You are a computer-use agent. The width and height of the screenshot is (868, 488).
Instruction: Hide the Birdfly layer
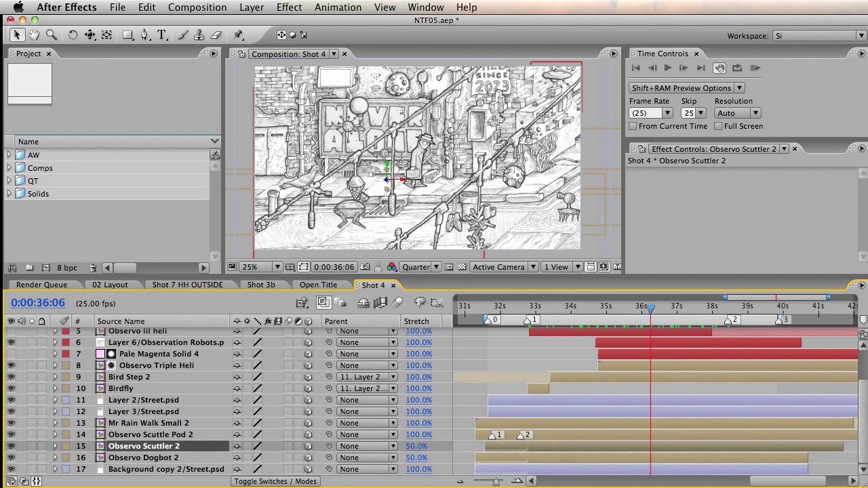(x=11, y=388)
